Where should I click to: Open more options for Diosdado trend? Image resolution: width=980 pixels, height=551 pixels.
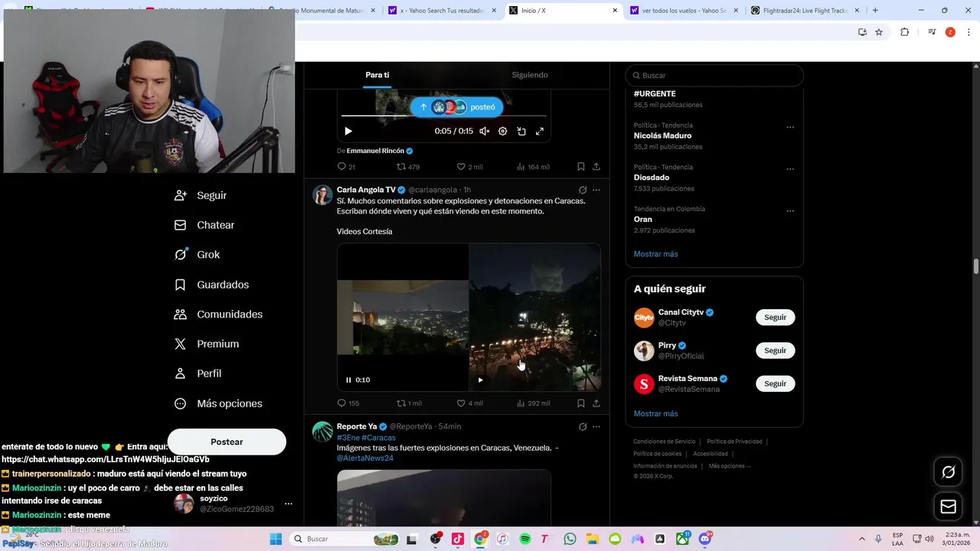pyautogui.click(x=790, y=169)
